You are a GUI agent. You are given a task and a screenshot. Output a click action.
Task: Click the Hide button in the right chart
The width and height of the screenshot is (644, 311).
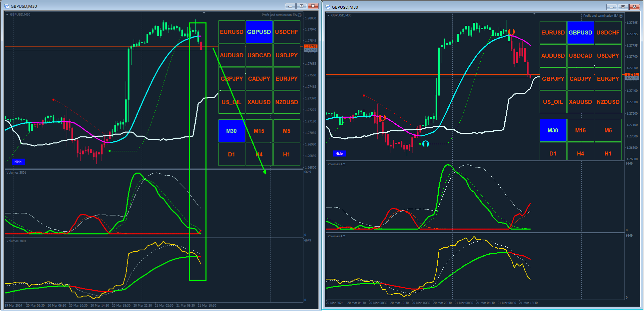[x=339, y=153]
